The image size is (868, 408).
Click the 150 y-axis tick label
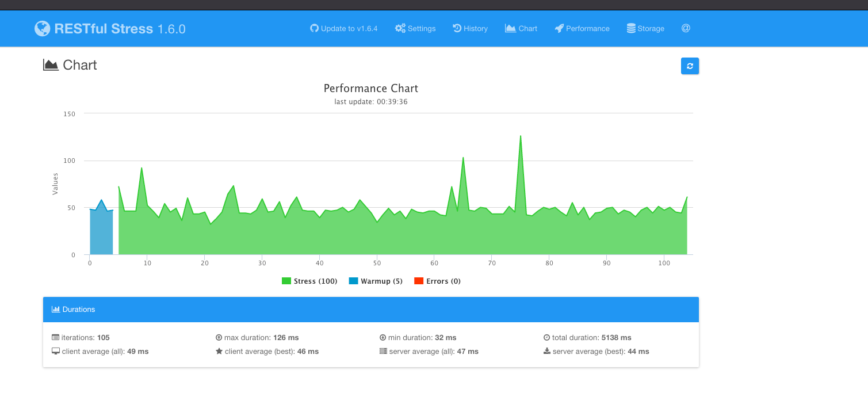point(69,114)
